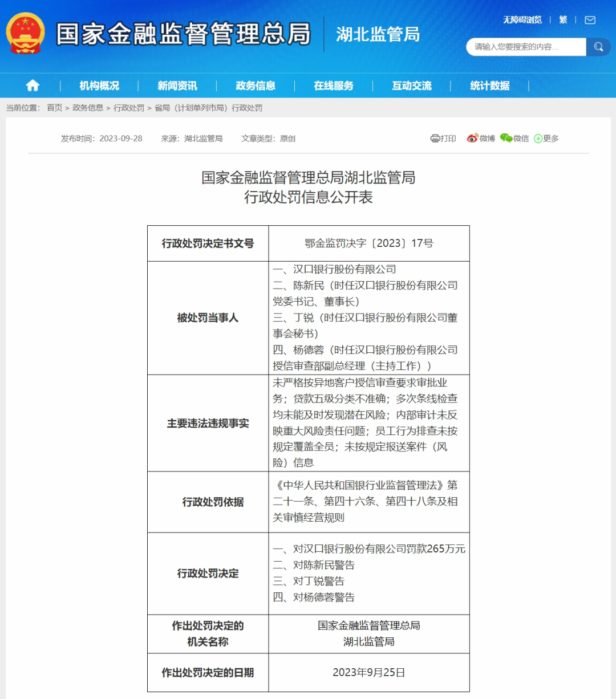The image size is (616, 699).
Task: Open the mail envelope icon
Action: click(590, 20)
